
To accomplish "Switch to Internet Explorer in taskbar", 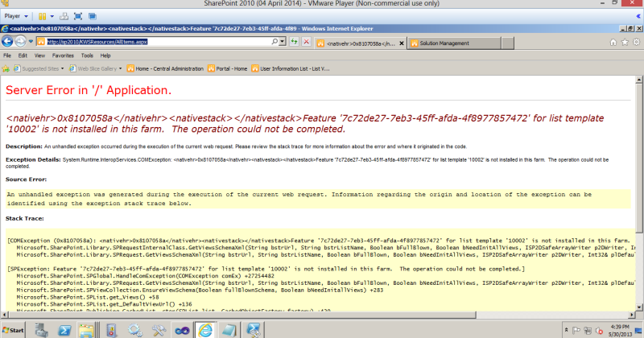I will click(x=205, y=330).
